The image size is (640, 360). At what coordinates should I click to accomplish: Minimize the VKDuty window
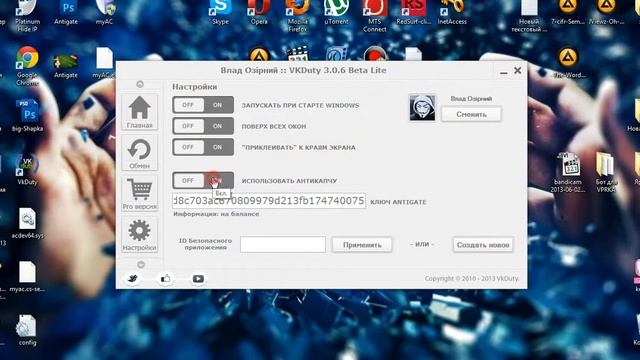(504, 72)
